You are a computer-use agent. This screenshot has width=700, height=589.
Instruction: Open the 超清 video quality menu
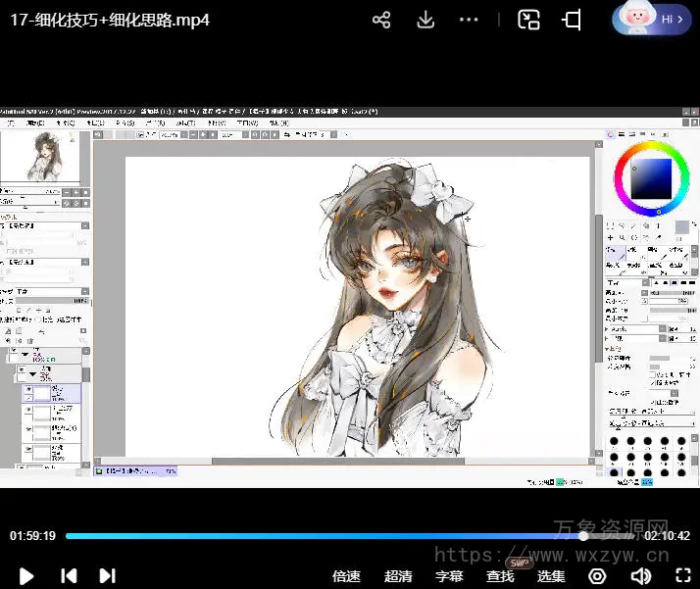[x=398, y=576]
